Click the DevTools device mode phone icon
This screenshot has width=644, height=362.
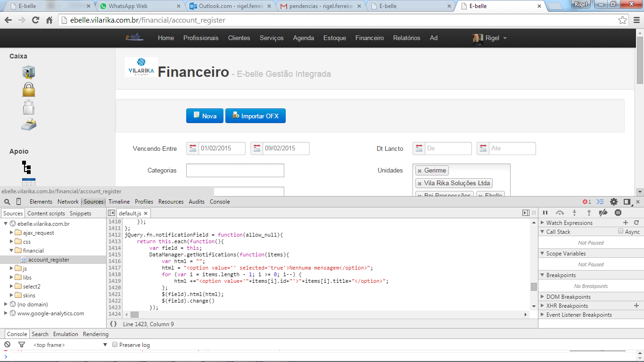[19, 202]
